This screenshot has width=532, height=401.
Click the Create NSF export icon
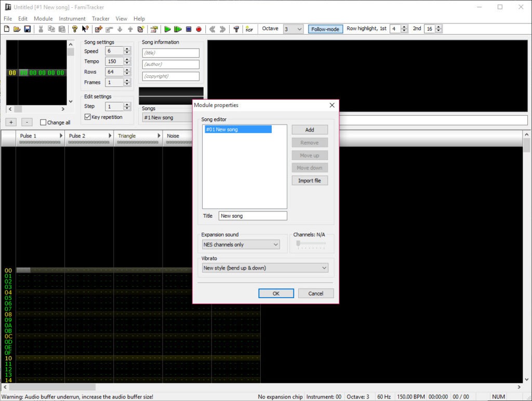(249, 29)
